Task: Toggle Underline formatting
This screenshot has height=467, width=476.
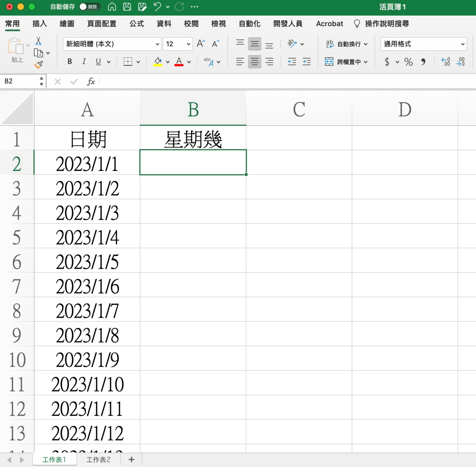Action: [98, 61]
